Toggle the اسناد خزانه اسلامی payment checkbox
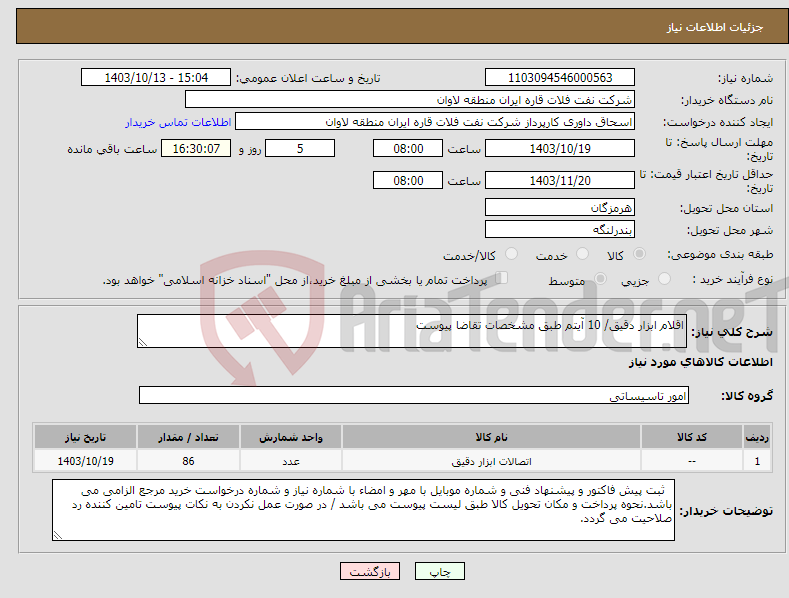 tap(502, 277)
